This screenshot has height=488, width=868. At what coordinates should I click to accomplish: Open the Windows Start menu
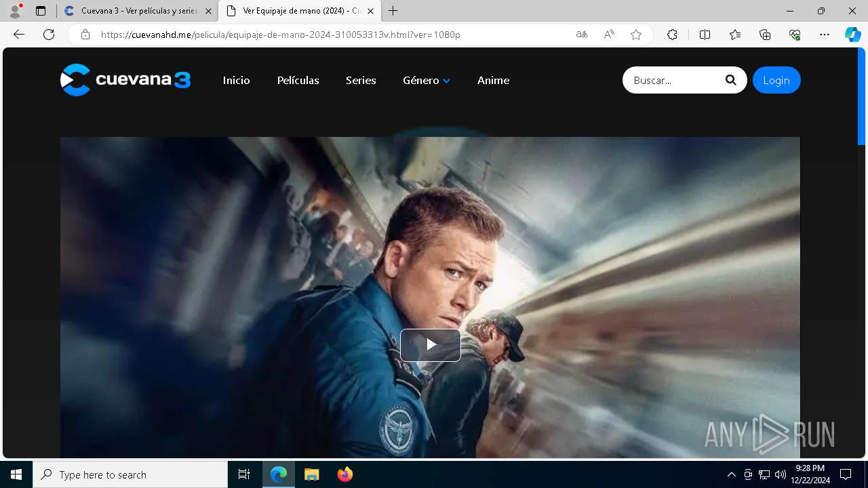tap(16, 474)
